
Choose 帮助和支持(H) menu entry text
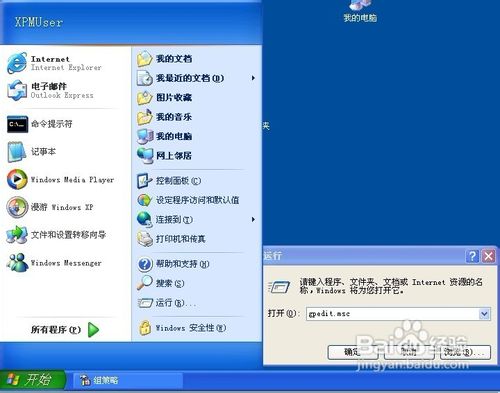click(x=183, y=264)
